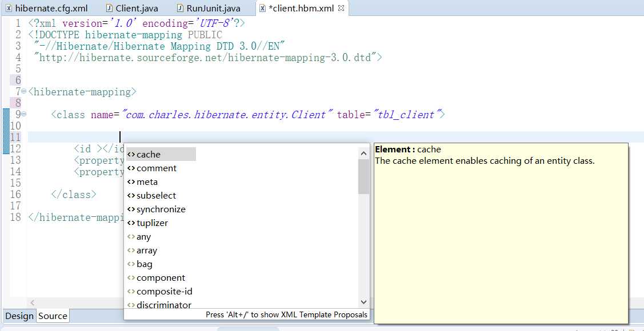This screenshot has width=644, height=331.
Task: Click the XML Template Proposals hint
Action: coord(287,314)
